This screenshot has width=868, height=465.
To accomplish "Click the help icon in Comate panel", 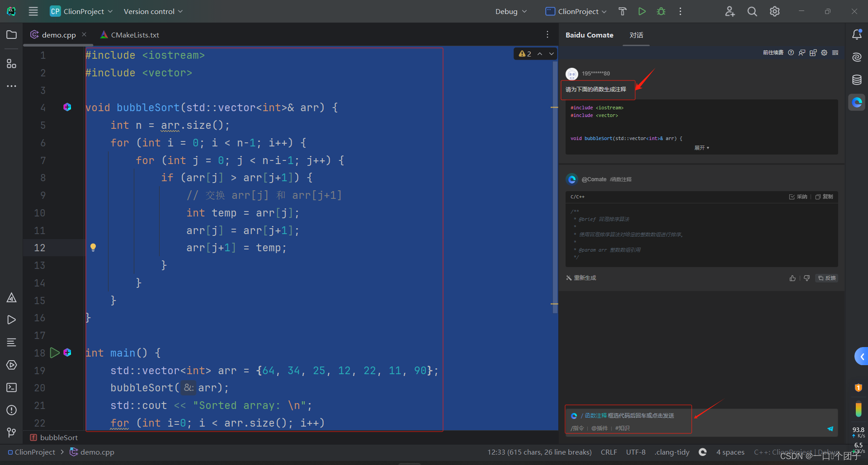I will pyautogui.click(x=791, y=52).
